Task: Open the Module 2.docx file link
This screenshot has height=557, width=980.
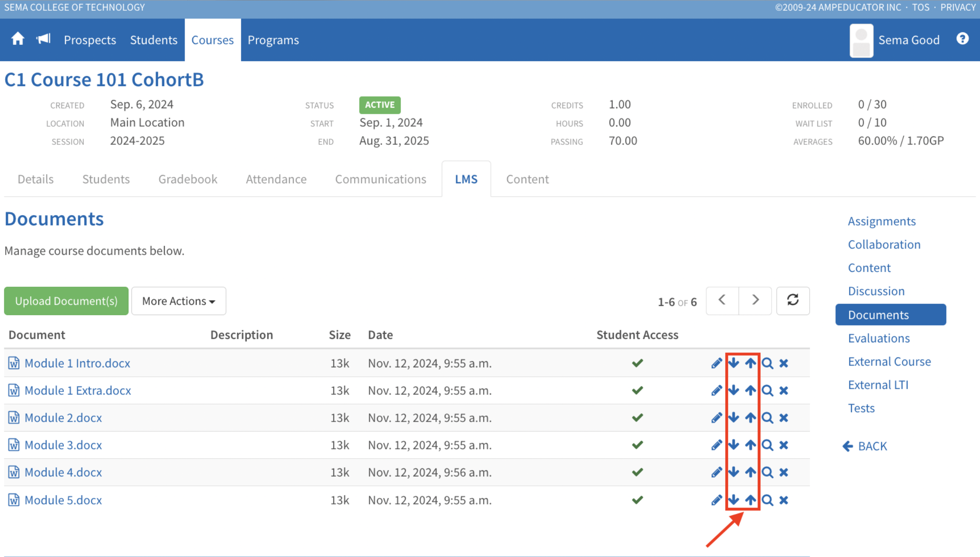Action: coord(63,418)
